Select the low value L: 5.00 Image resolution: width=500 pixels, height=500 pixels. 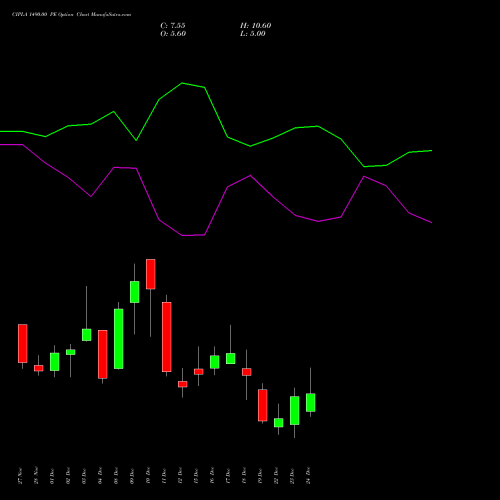[253, 34]
